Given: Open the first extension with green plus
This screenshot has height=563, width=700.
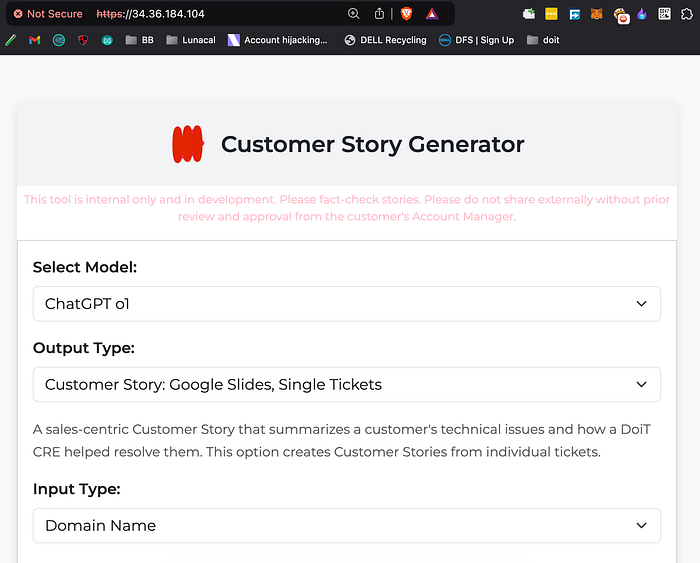Looking at the screenshot, I should [529, 14].
